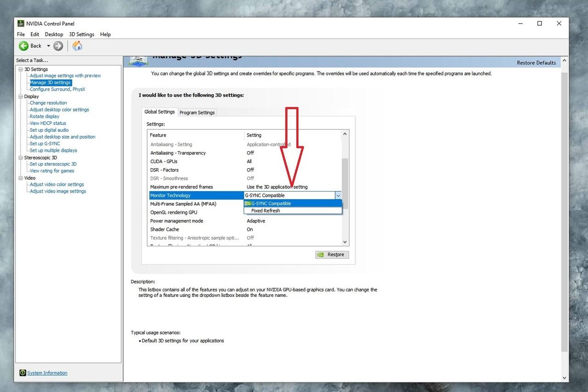Open the Back history dropdown arrow
Image resolution: width=588 pixels, height=392 pixels.
click(x=48, y=46)
